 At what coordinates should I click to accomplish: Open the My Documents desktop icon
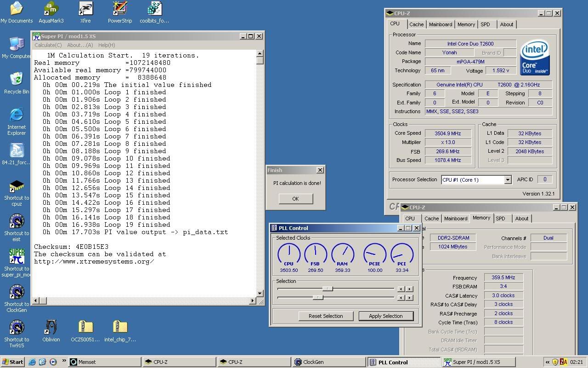[17, 12]
